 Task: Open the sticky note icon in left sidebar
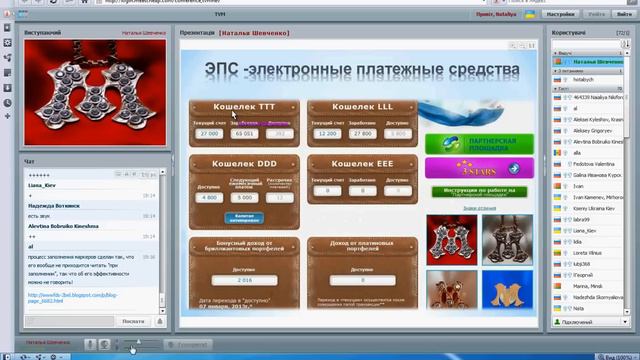7,73
